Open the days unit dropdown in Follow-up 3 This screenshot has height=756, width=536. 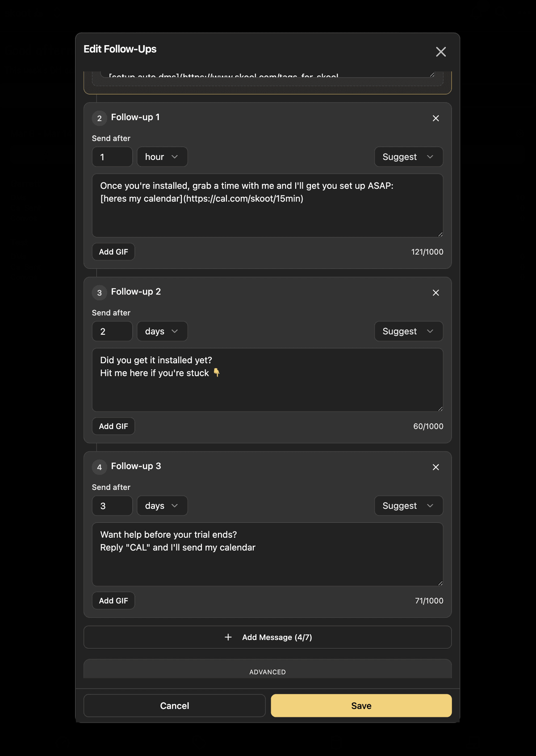[162, 506]
